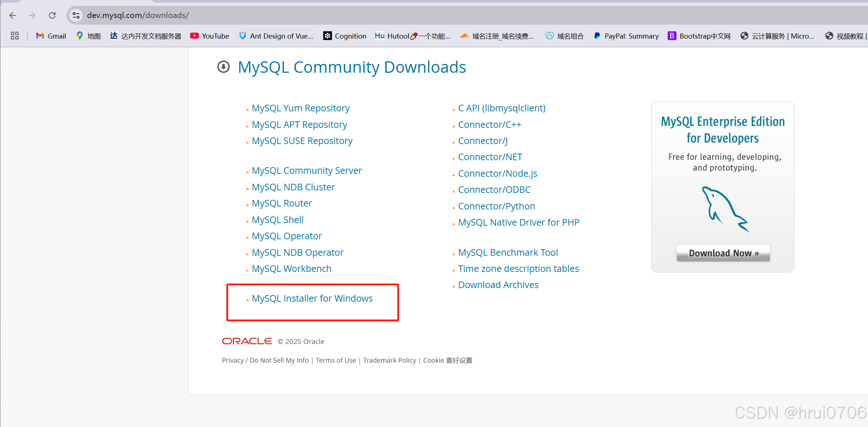Open Cookie 喜好设置 footer link
Viewport: 868px width, 427px height.
tap(448, 360)
